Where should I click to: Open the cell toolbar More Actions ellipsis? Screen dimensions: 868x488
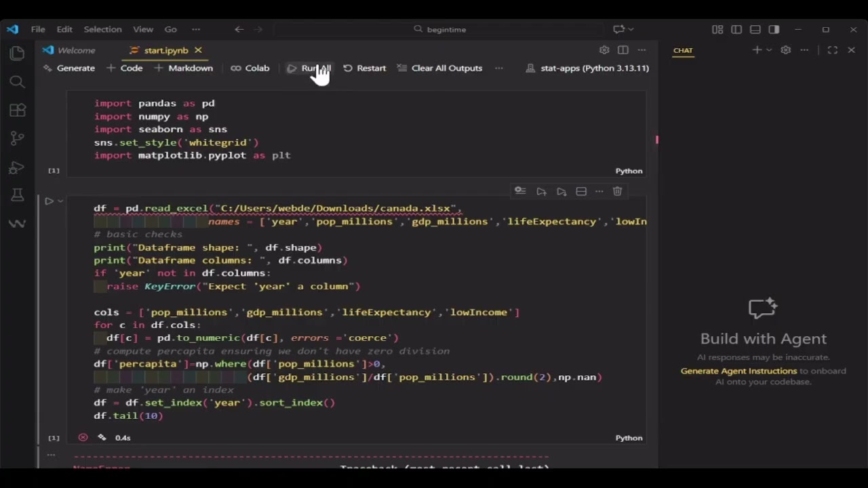coord(599,192)
